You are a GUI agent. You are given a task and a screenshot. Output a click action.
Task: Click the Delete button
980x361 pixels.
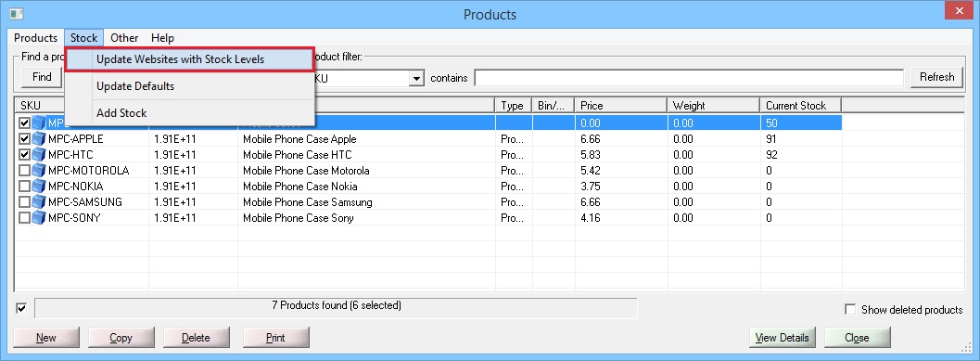point(197,338)
